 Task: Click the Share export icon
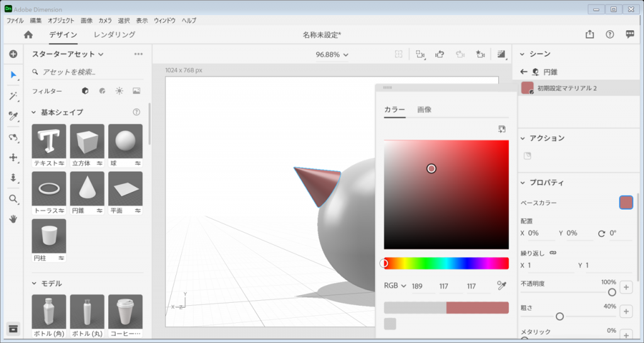click(589, 35)
